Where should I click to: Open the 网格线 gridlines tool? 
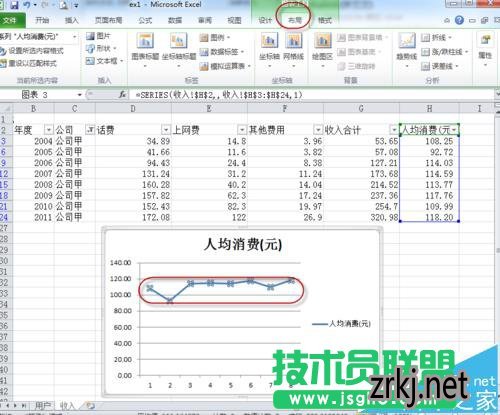coord(293,49)
